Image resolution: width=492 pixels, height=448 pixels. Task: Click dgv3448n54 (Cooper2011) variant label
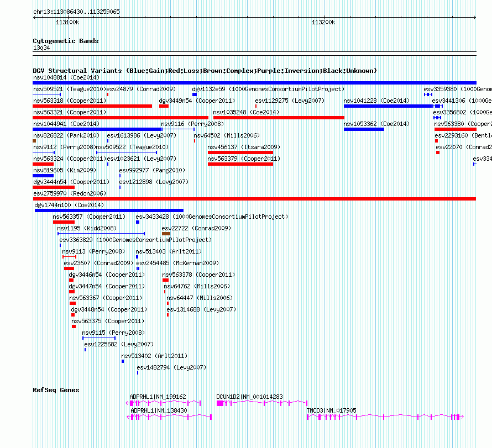109,309
